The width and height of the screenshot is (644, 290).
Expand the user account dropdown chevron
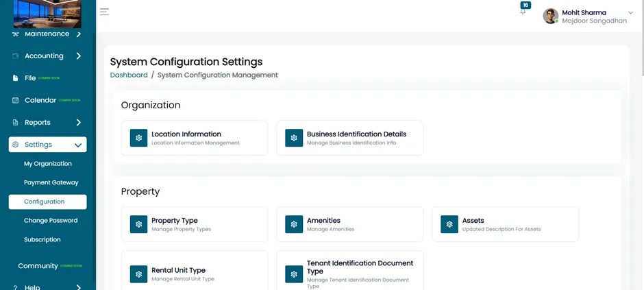[631, 13]
